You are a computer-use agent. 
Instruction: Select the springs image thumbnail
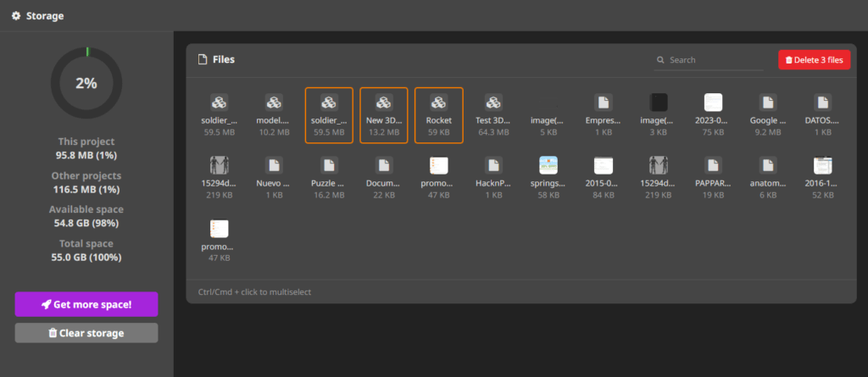548,166
